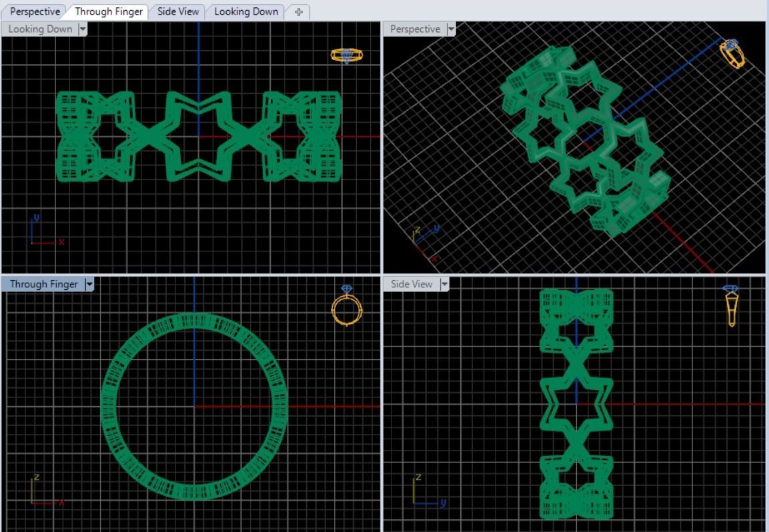Select the center star in Looking Down viewport

[198, 136]
